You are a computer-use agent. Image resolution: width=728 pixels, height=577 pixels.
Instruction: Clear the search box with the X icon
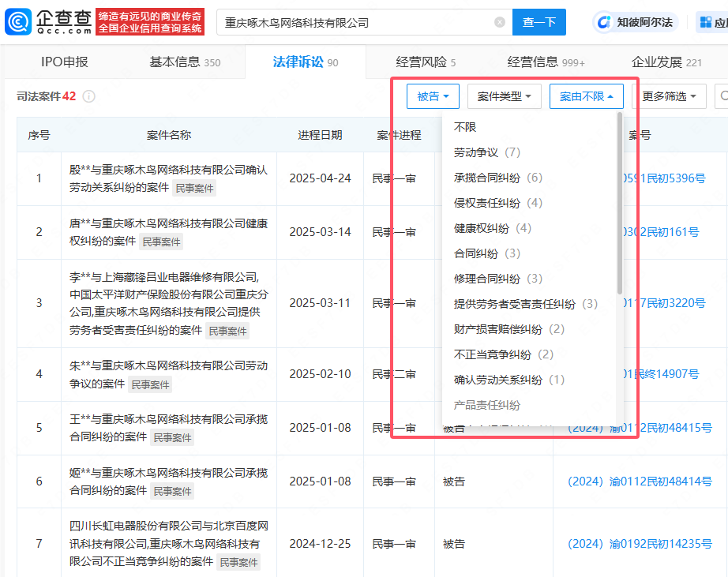click(499, 23)
